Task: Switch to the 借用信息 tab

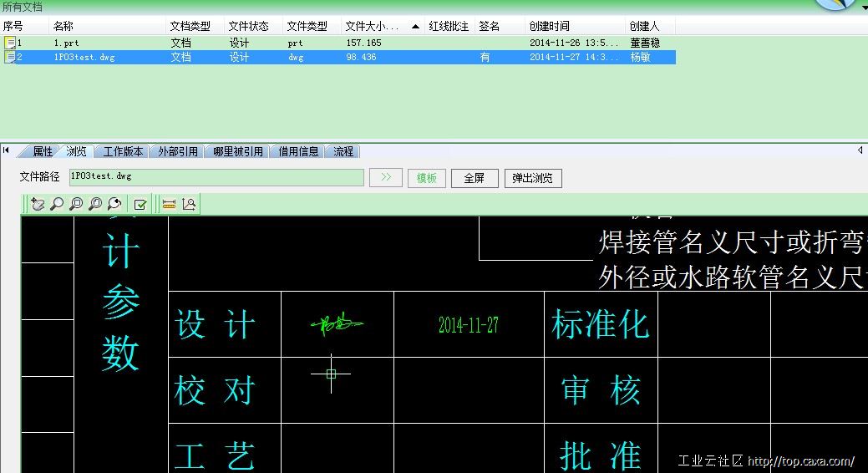Action: pyautogui.click(x=298, y=152)
